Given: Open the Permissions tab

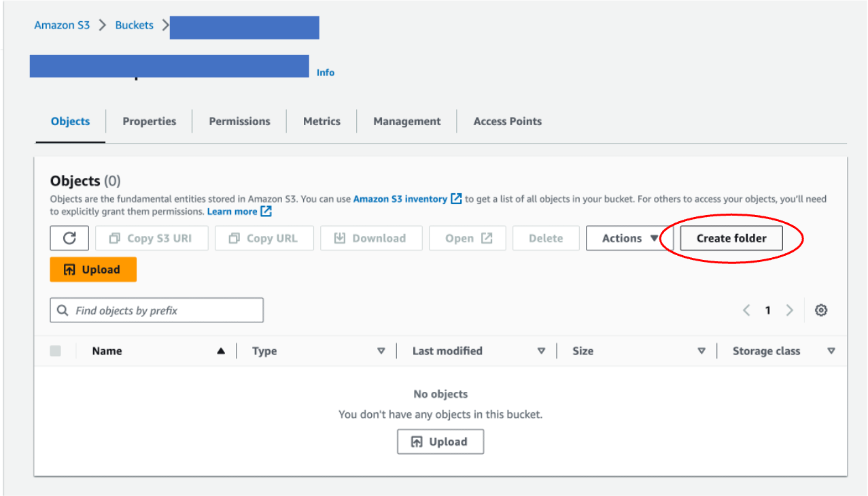Looking at the screenshot, I should (239, 121).
